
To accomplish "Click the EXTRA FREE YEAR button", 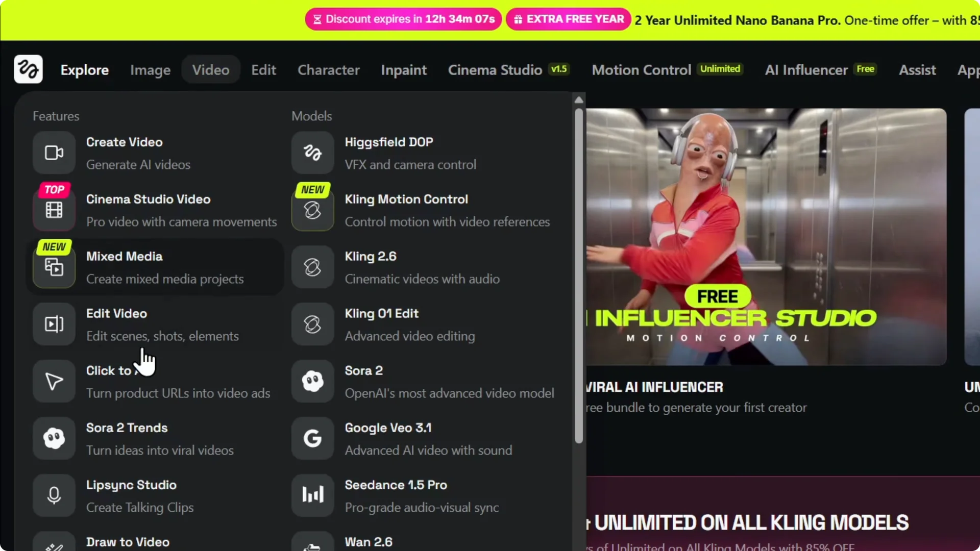I will (x=568, y=19).
